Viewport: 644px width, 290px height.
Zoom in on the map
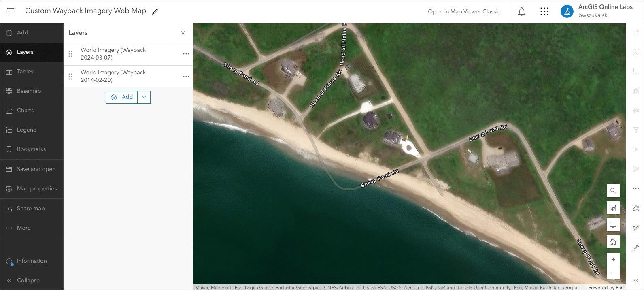click(x=613, y=259)
